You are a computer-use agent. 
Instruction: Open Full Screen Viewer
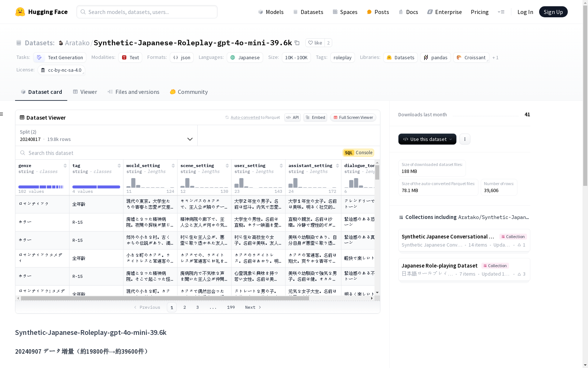(353, 117)
